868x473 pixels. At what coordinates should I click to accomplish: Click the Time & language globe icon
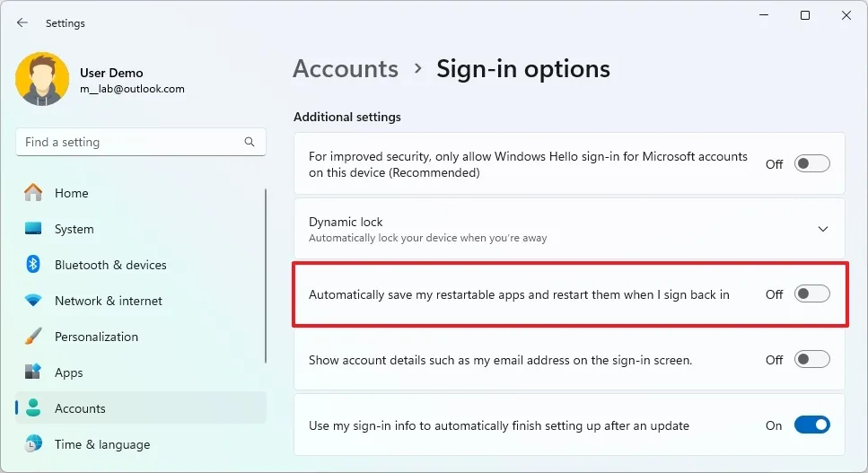coord(33,443)
